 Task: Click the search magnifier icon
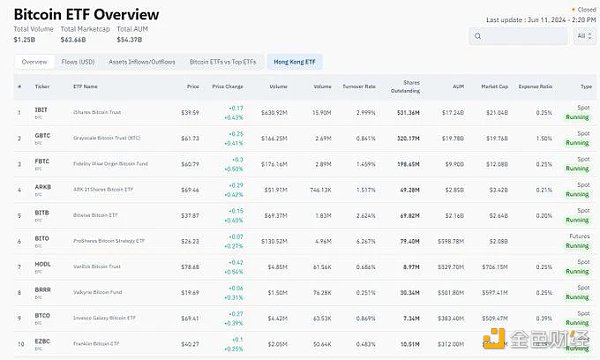pos(478,36)
